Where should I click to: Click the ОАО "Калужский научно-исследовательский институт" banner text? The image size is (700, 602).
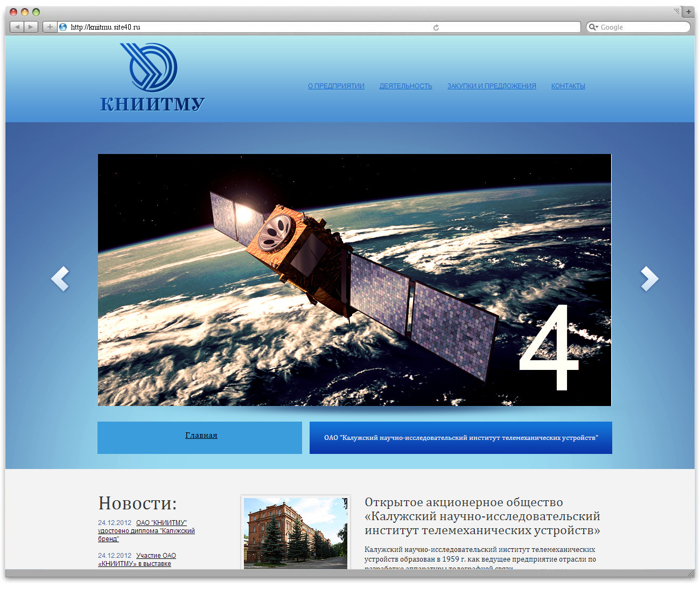(x=461, y=438)
